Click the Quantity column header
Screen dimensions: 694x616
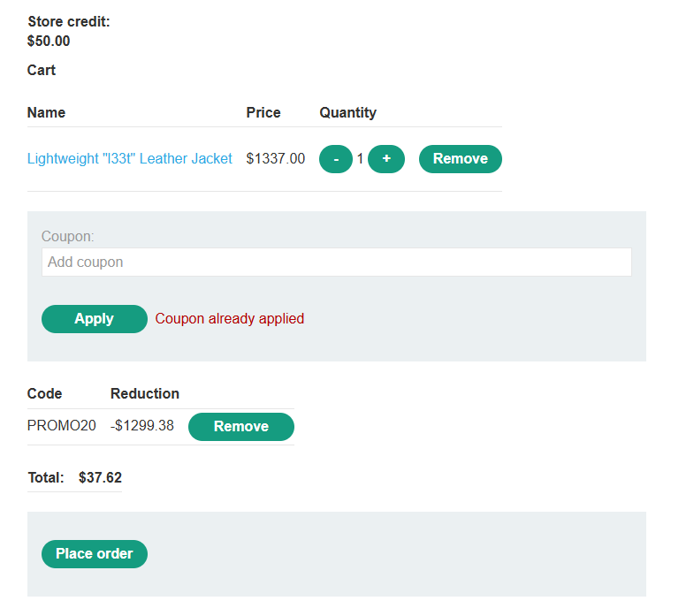347,113
